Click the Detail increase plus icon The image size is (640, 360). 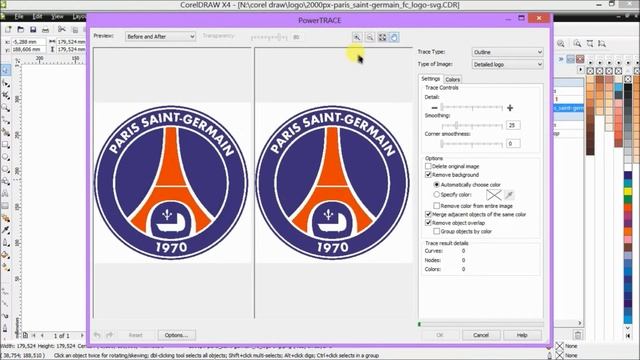coord(510,108)
